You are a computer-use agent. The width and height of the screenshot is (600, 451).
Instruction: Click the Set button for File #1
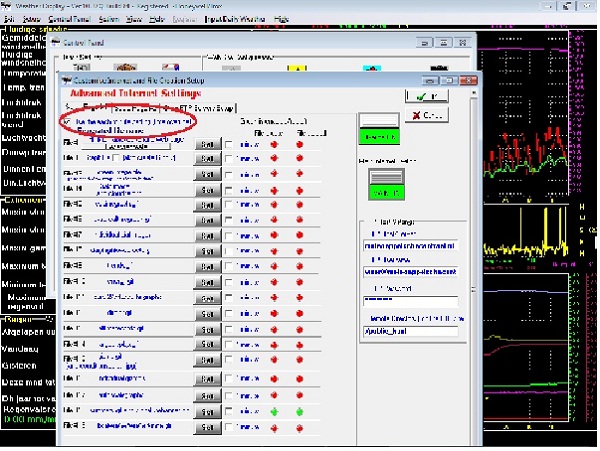[207, 145]
